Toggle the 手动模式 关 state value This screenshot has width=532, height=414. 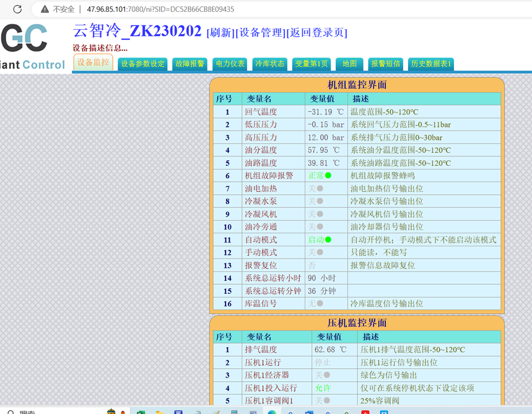[315, 252]
